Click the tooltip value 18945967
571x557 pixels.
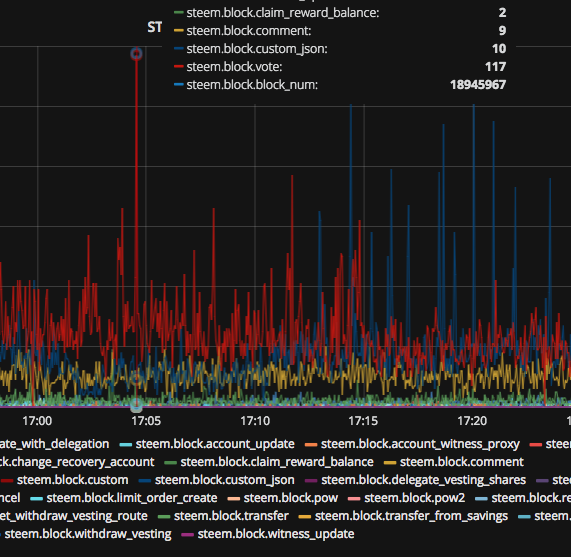pos(478,84)
